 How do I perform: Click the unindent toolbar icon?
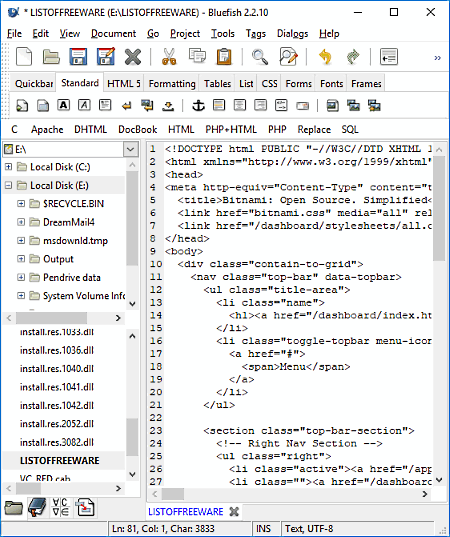coord(389,57)
